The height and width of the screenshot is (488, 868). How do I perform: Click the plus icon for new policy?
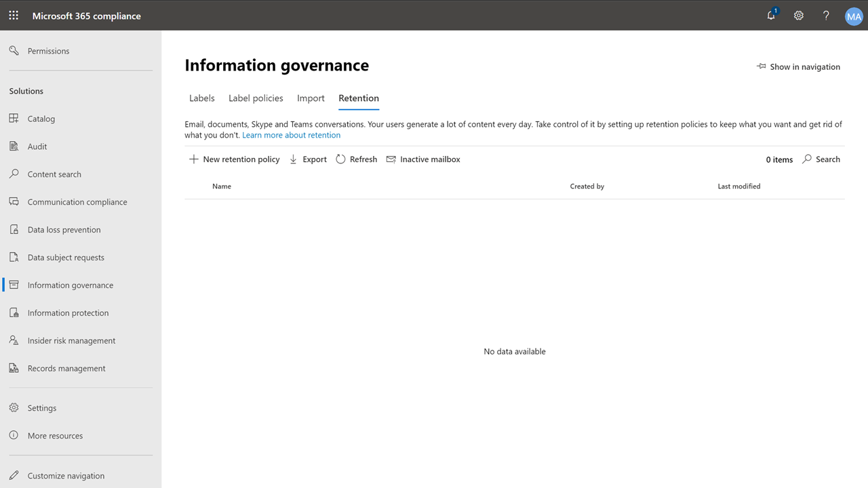pos(194,159)
